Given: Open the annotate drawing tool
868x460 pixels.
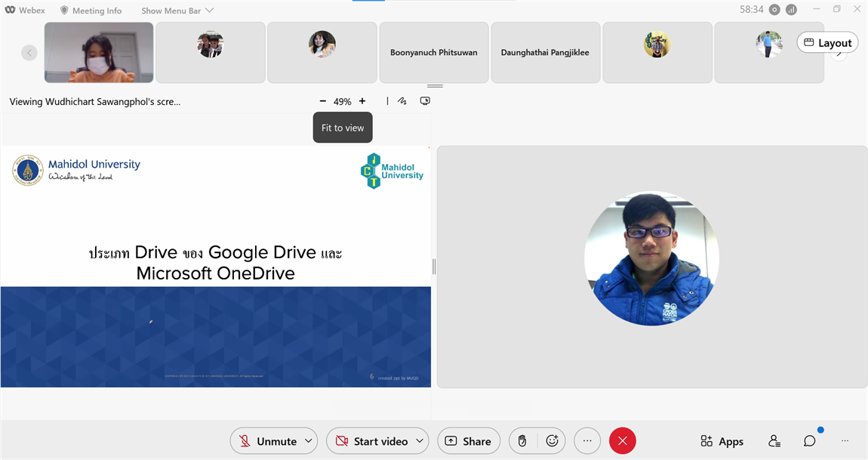Looking at the screenshot, I should [402, 101].
